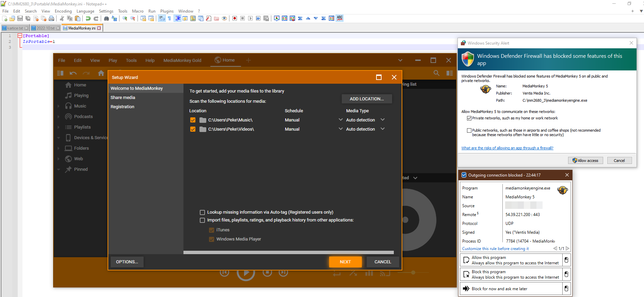Check the Public networks firewall option
The width and height of the screenshot is (644, 297).
pos(469,131)
